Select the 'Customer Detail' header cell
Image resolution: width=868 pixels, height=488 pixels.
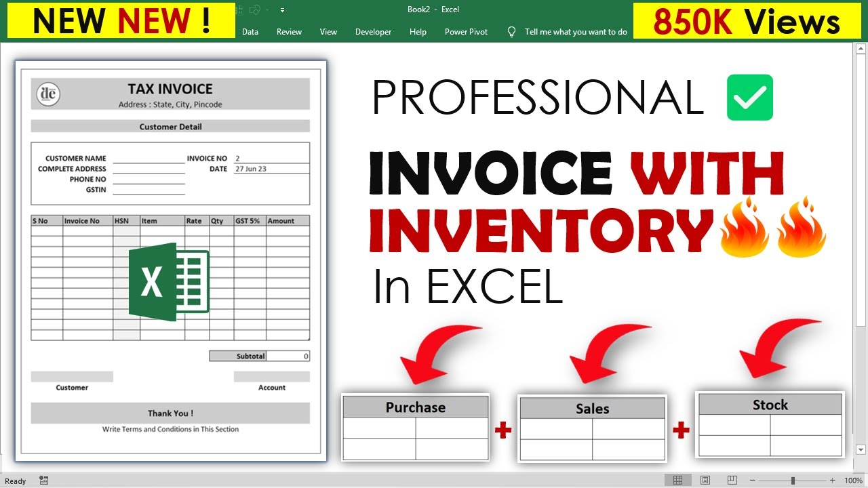pos(170,127)
